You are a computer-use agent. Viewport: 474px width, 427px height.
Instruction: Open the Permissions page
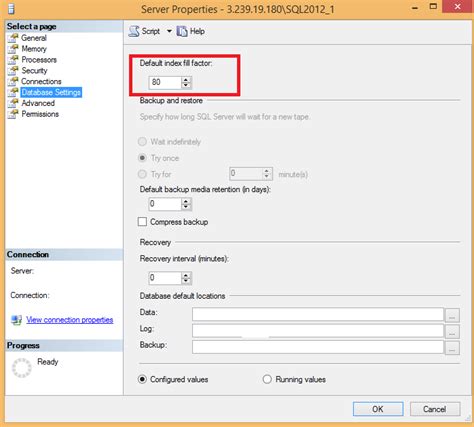(x=40, y=114)
